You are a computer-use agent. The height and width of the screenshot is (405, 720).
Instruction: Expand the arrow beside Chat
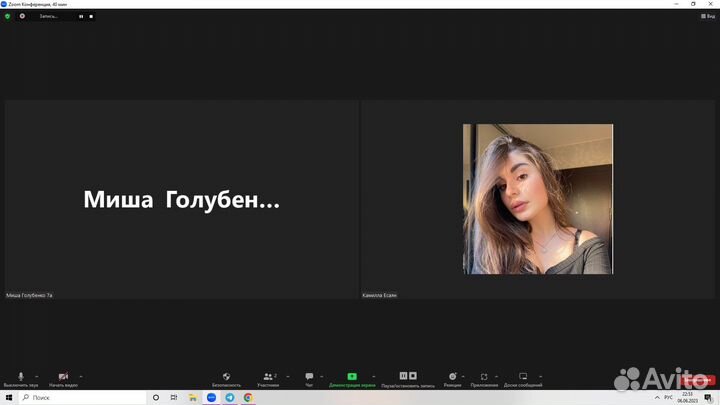click(321, 377)
